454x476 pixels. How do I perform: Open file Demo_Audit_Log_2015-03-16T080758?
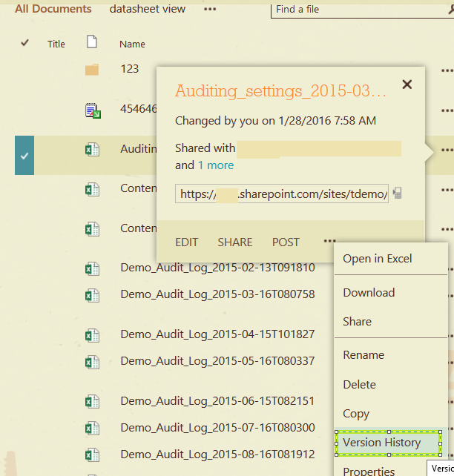(217, 294)
